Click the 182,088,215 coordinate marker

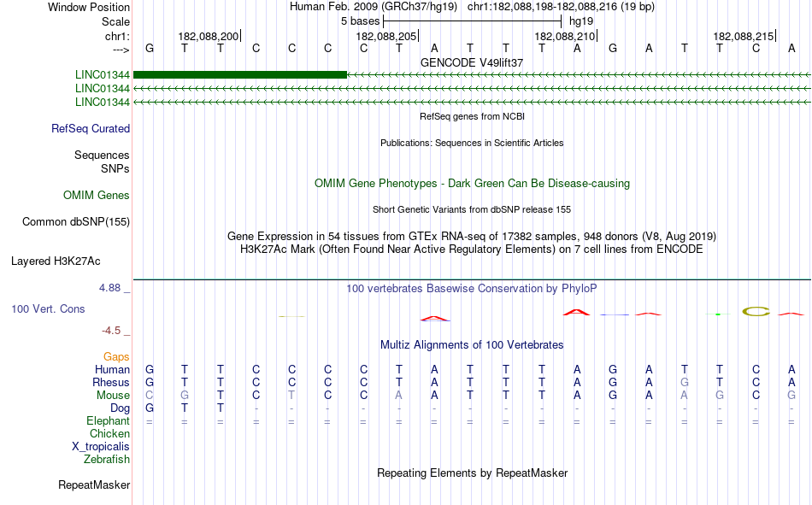coord(744,36)
